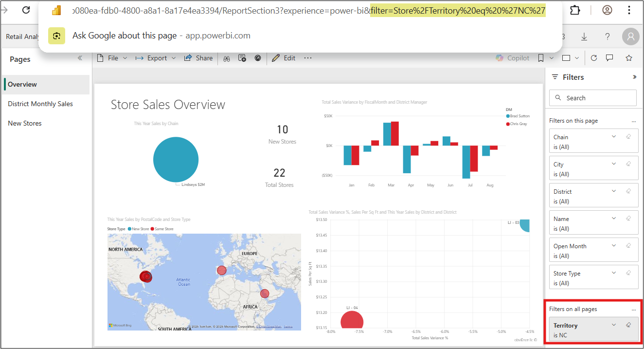
Task: Clear the Chain filter using eraser icon
Action: [628, 137]
